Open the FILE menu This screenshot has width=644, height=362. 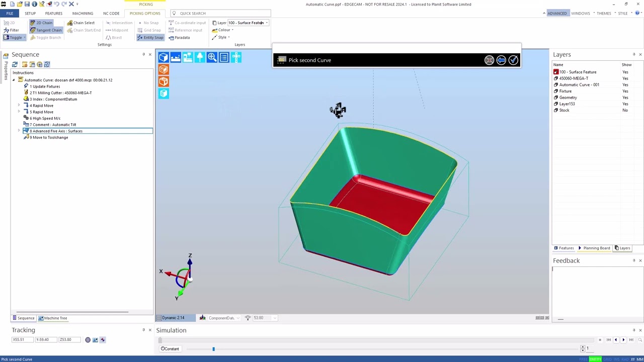(10, 13)
